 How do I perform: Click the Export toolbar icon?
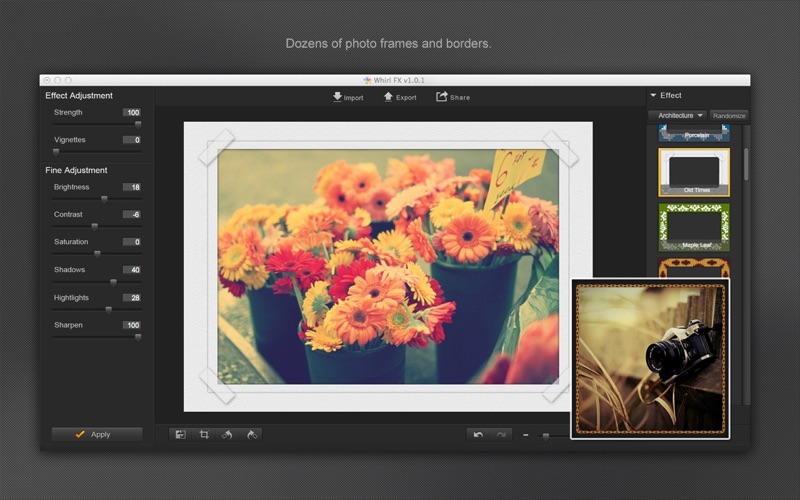(x=388, y=97)
